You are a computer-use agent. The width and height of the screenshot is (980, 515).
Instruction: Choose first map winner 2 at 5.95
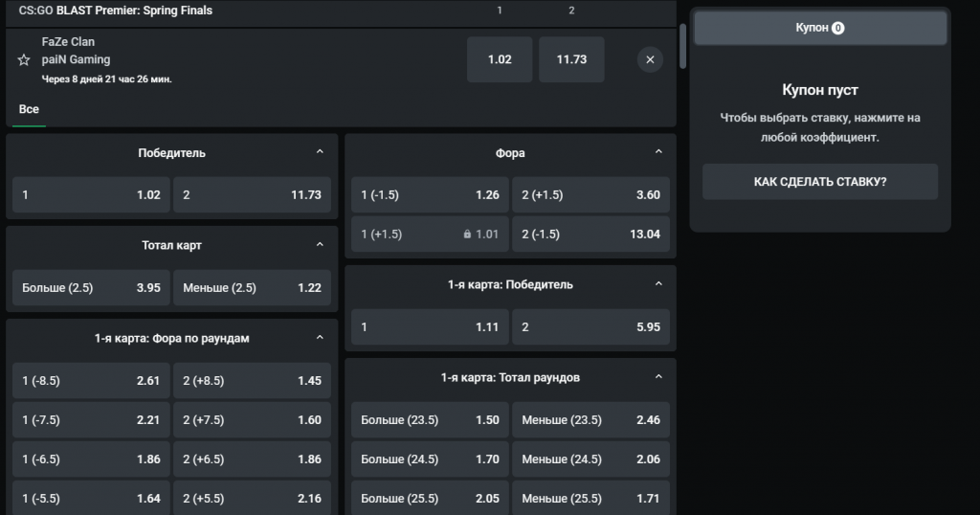tap(590, 326)
